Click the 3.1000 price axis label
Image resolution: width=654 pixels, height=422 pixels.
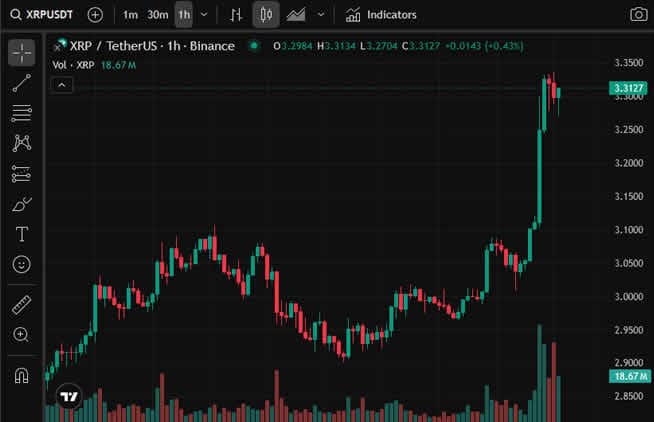point(629,229)
